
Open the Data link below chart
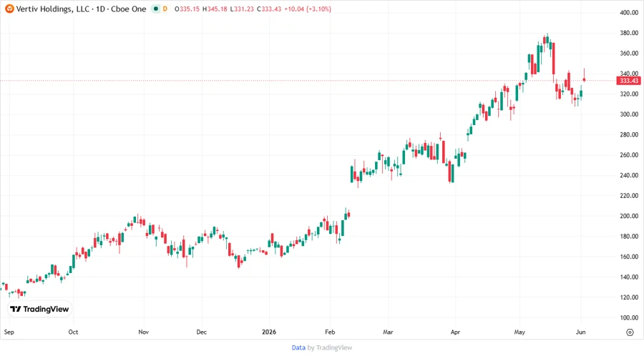tap(298, 347)
